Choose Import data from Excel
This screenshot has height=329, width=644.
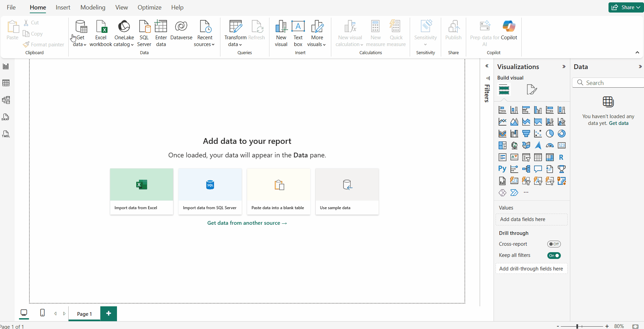click(141, 191)
